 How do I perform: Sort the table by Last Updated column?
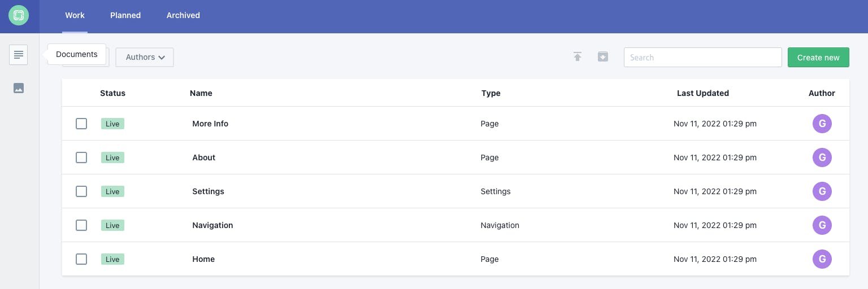(702, 93)
